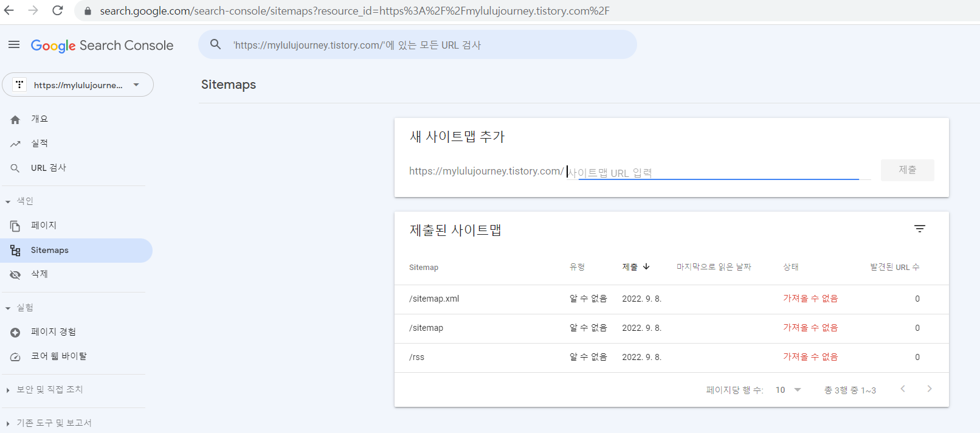Open the rows-per-page dropdown showing 10
The width and height of the screenshot is (980, 433).
click(x=788, y=390)
